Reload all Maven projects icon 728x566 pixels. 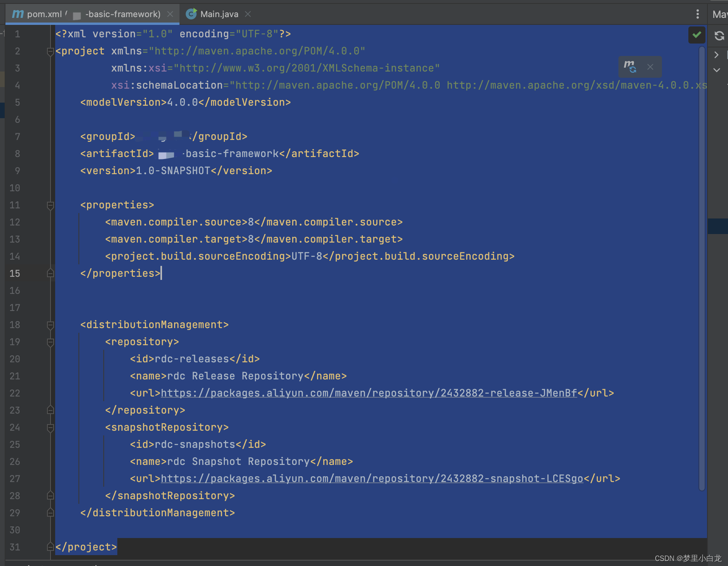coord(719,36)
